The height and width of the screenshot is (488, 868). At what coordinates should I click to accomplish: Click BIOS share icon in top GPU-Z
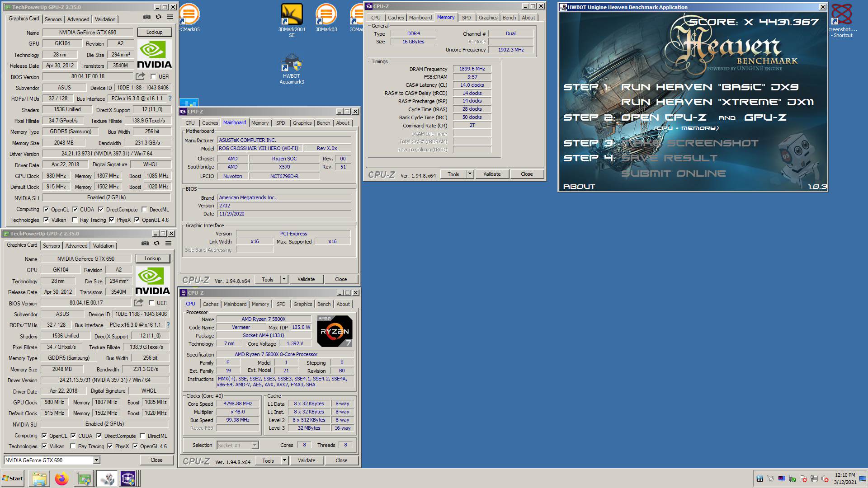tap(140, 76)
